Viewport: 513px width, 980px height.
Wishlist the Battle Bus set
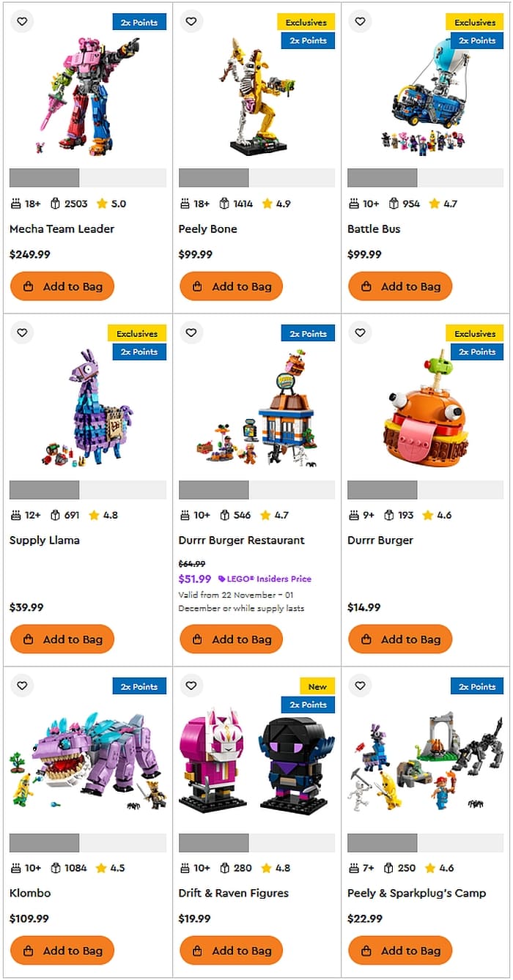pyautogui.click(x=360, y=22)
